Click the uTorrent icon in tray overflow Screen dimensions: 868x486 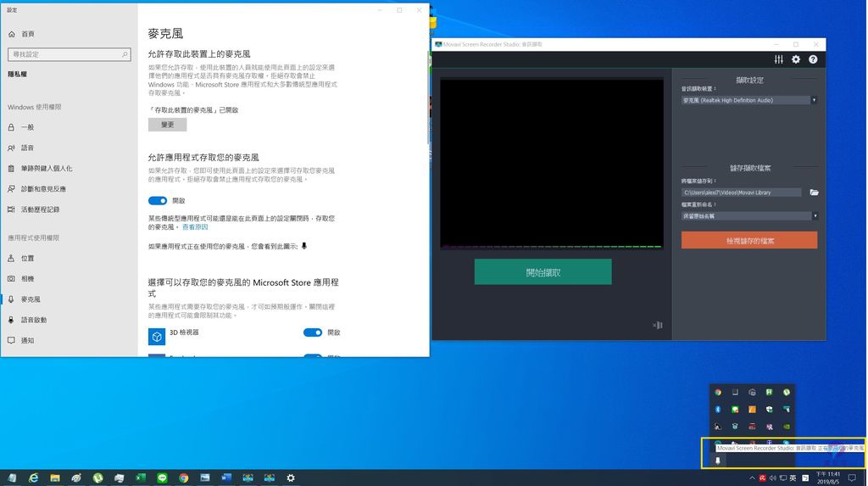tap(786, 392)
